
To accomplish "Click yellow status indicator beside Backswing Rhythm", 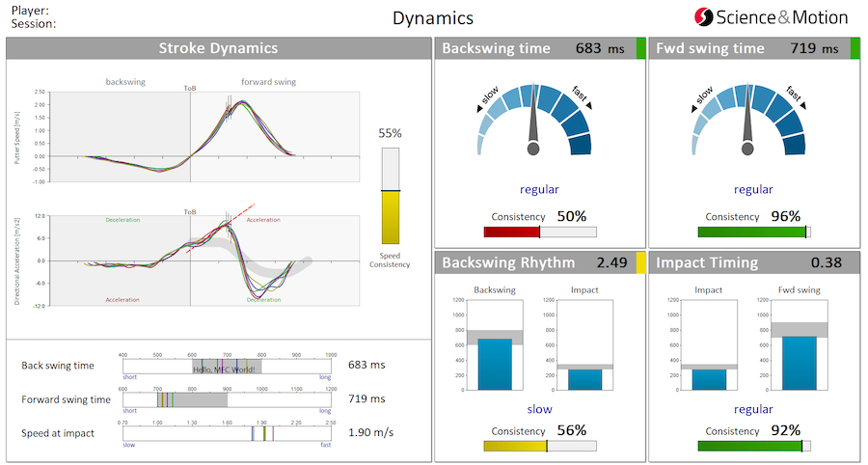I will (641, 262).
